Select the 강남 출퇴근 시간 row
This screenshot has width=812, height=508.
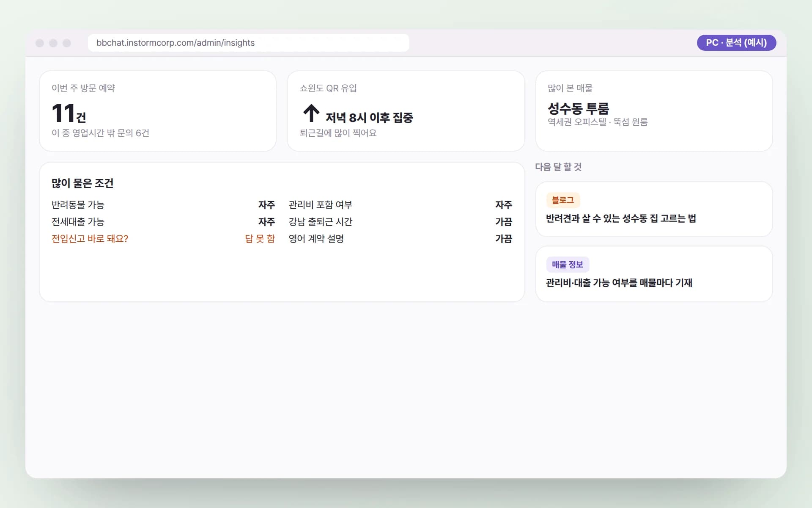point(400,222)
